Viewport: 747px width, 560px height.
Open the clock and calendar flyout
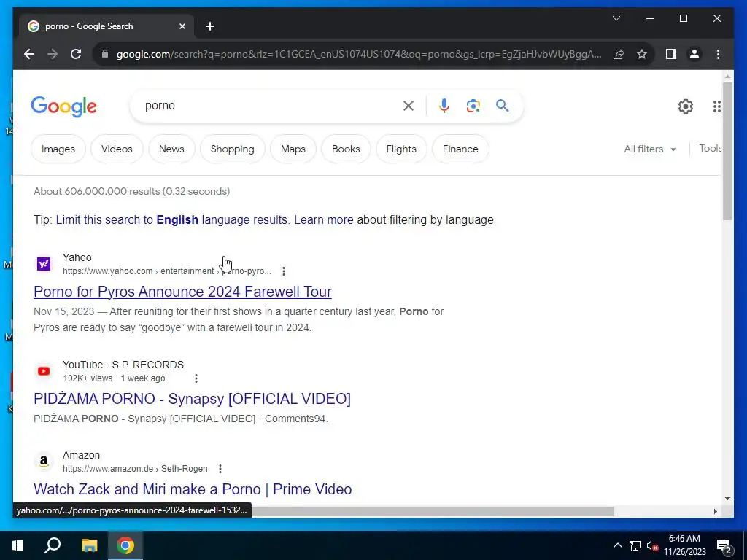click(x=685, y=545)
